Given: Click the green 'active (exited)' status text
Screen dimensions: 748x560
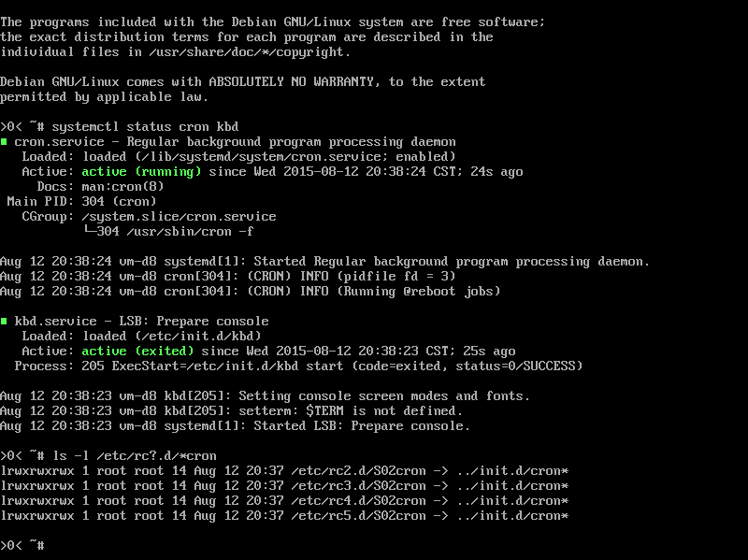Looking at the screenshot, I should pyautogui.click(x=137, y=352).
